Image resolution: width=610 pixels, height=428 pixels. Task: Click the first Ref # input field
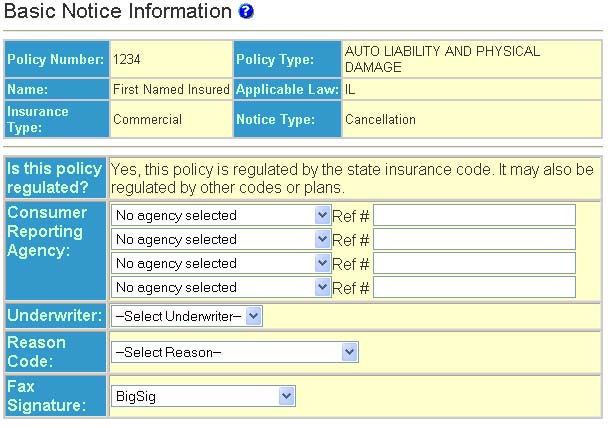[474, 215]
